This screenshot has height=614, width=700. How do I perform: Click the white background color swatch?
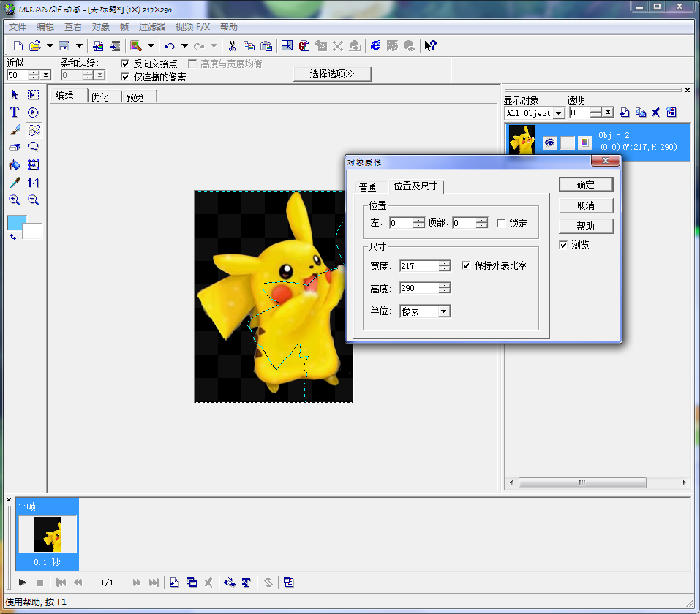(x=34, y=232)
